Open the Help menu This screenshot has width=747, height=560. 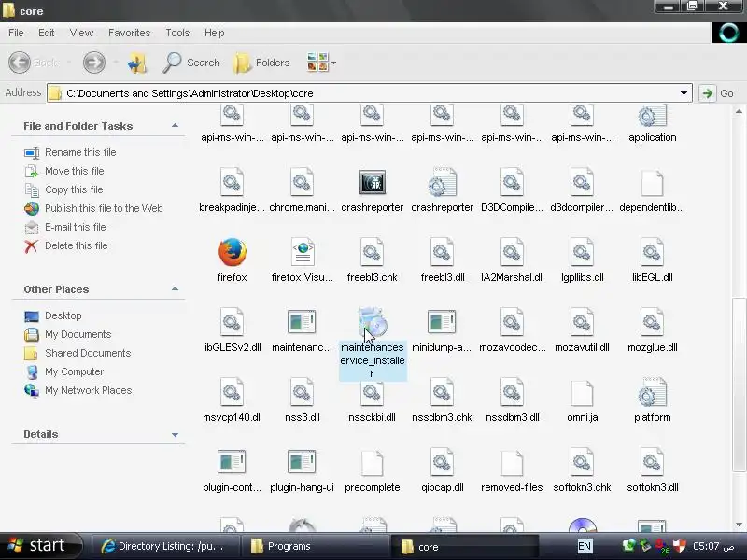[215, 33]
